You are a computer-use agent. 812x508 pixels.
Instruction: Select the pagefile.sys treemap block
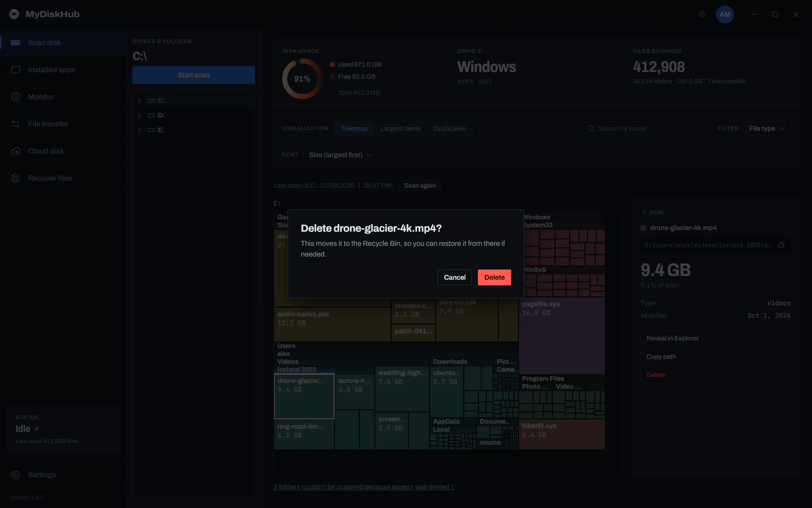click(562, 336)
